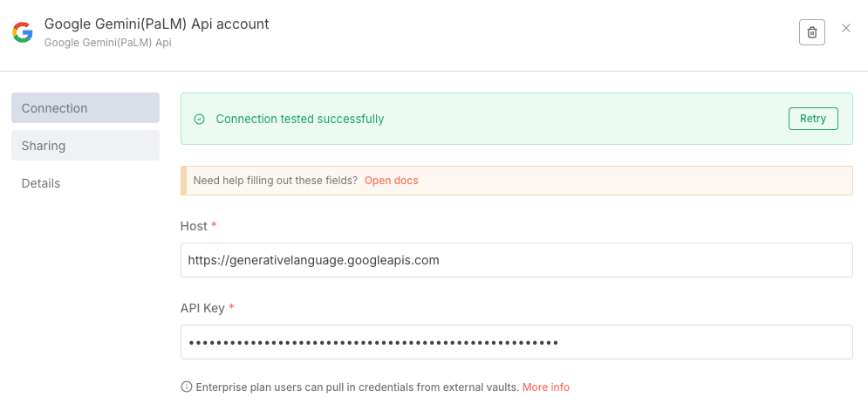Delete credential with the trash icon
This screenshot has width=868, height=411.
point(812,32)
